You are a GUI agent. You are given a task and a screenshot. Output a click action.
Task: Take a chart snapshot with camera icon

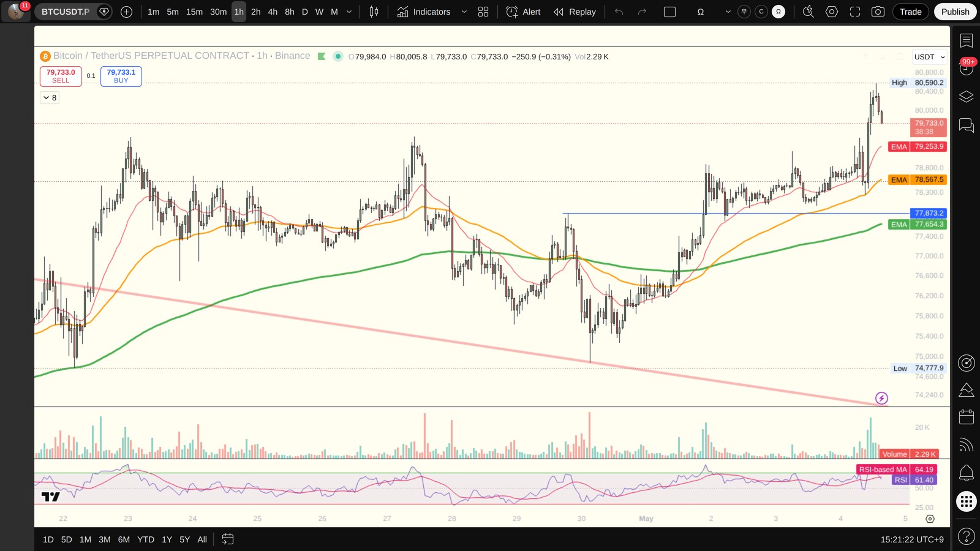[878, 12]
